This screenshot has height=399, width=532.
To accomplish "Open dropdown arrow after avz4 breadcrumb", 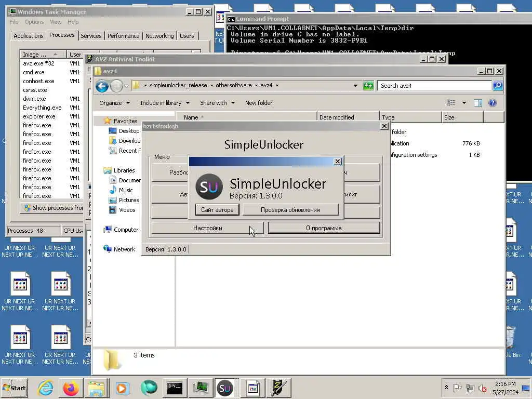I will 277,86.
